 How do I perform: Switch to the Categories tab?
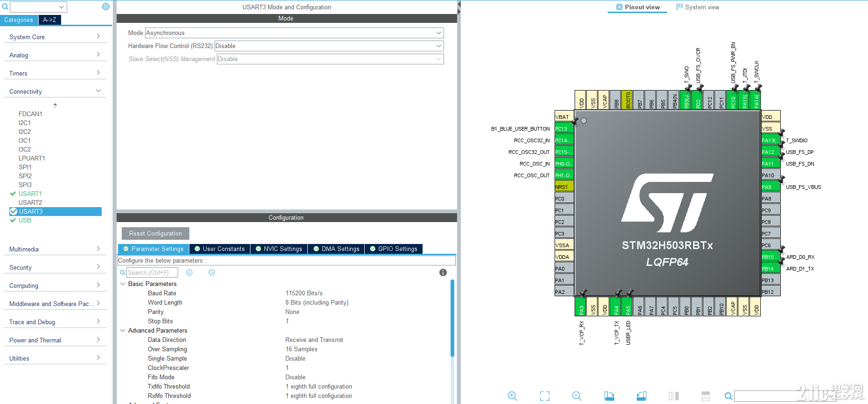tap(19, 20)
